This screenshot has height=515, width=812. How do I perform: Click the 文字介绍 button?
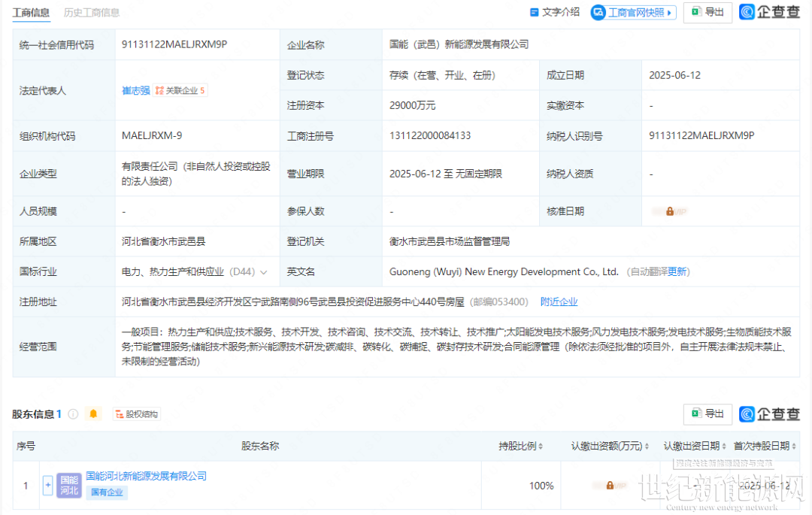[x=555, y=12]
